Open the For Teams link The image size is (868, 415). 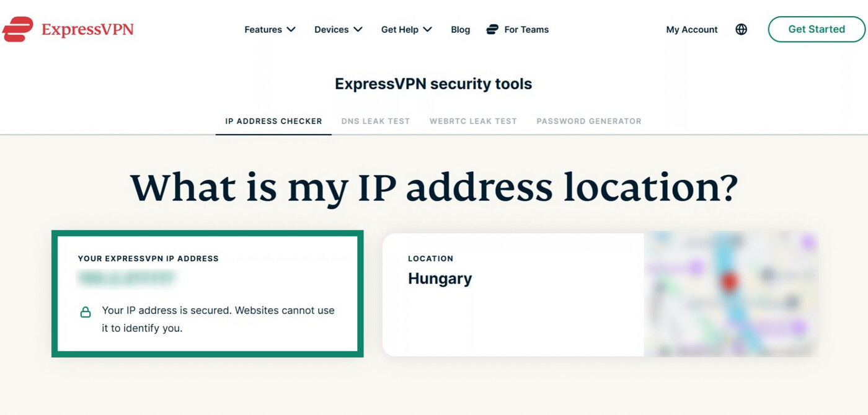click(x=526, y=29)
